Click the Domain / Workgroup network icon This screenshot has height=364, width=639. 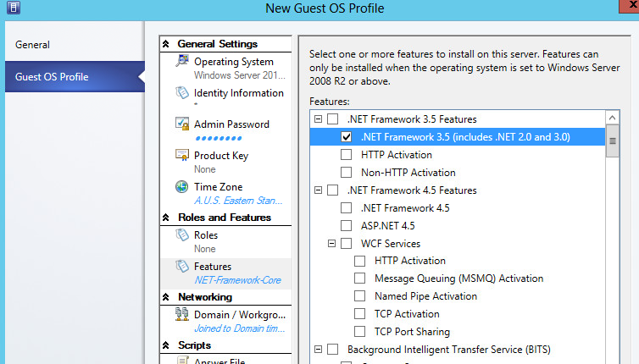[x=181, y=314]
